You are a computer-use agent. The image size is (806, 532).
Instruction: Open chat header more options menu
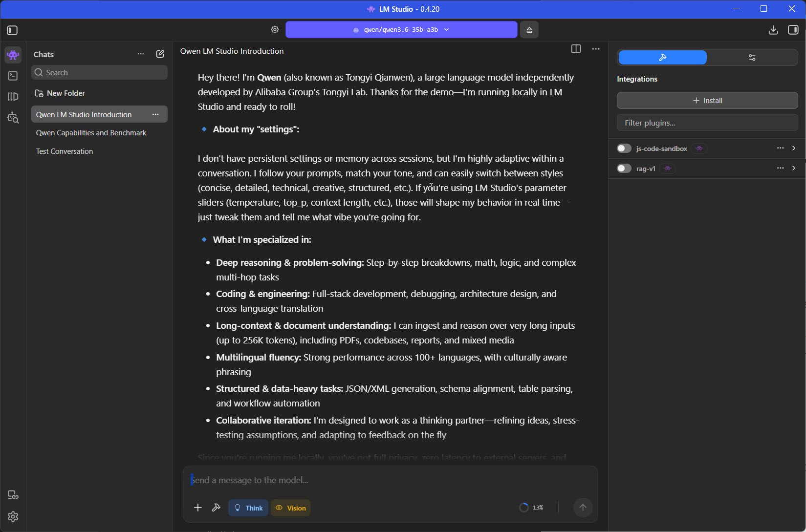(596, 49)
